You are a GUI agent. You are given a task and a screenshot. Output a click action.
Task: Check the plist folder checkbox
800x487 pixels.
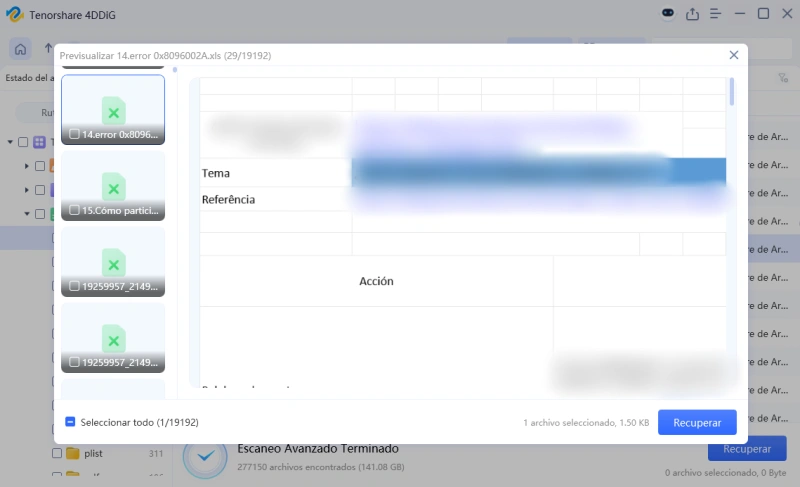click(57, 453)
